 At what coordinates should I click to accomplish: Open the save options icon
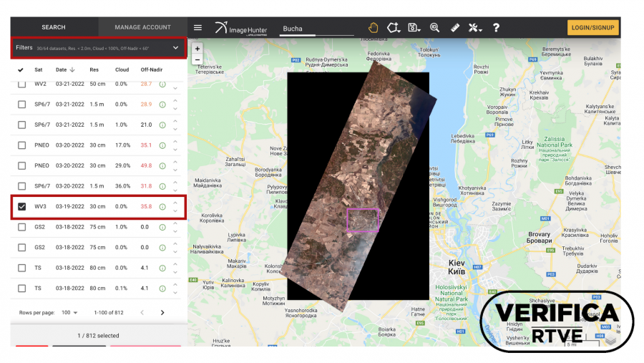414,27
